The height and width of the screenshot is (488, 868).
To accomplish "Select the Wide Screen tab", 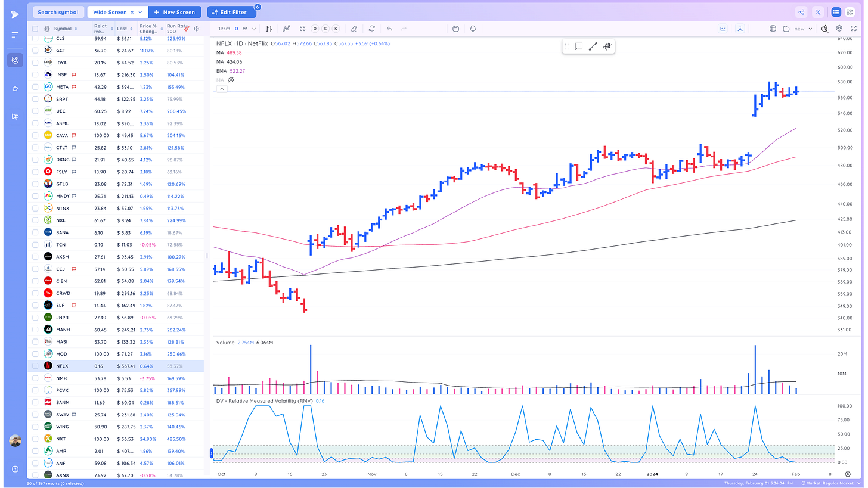I will (x=110, y=12).
